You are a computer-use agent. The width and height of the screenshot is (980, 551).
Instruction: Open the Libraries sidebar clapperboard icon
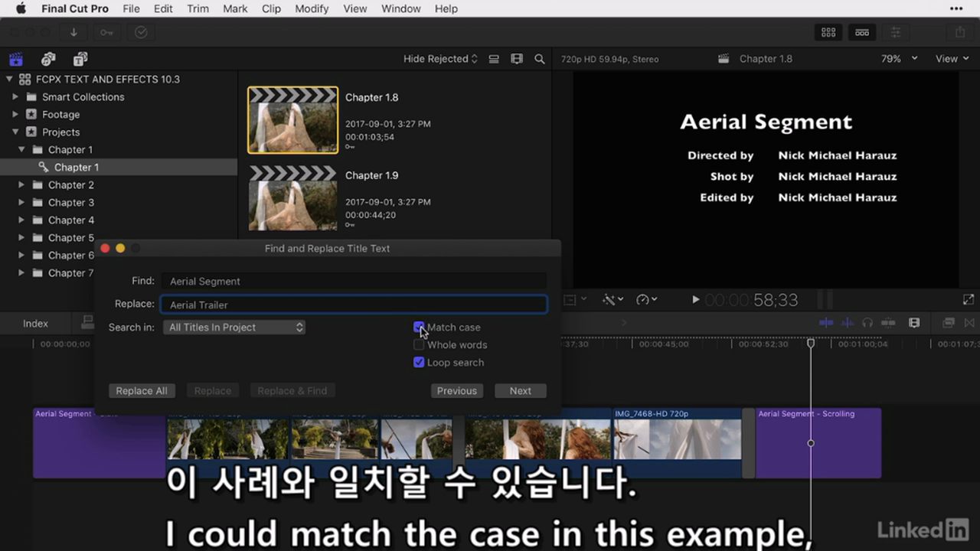[16, 59]
